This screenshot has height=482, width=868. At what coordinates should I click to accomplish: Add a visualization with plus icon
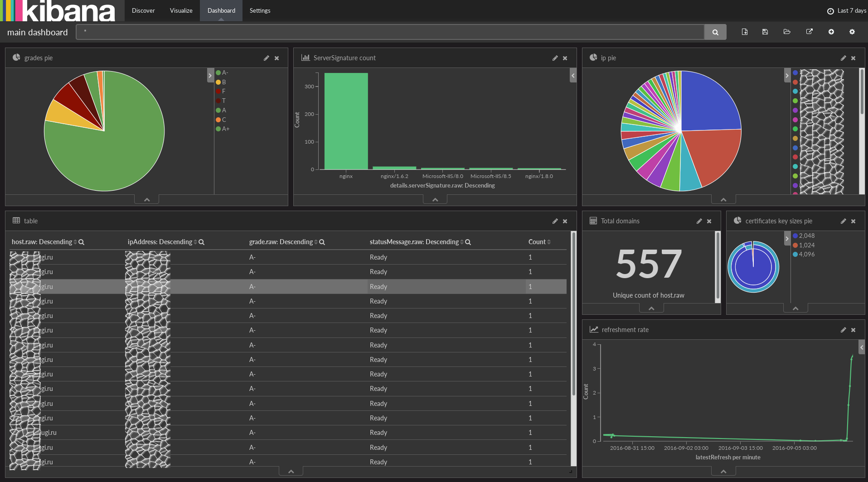tap(831, 32)
